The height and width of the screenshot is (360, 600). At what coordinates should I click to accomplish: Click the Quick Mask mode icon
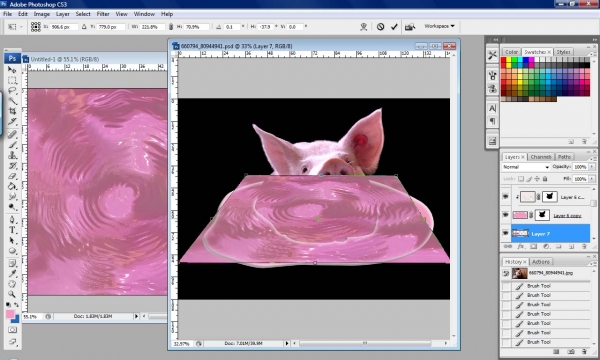tap(12, 330)
